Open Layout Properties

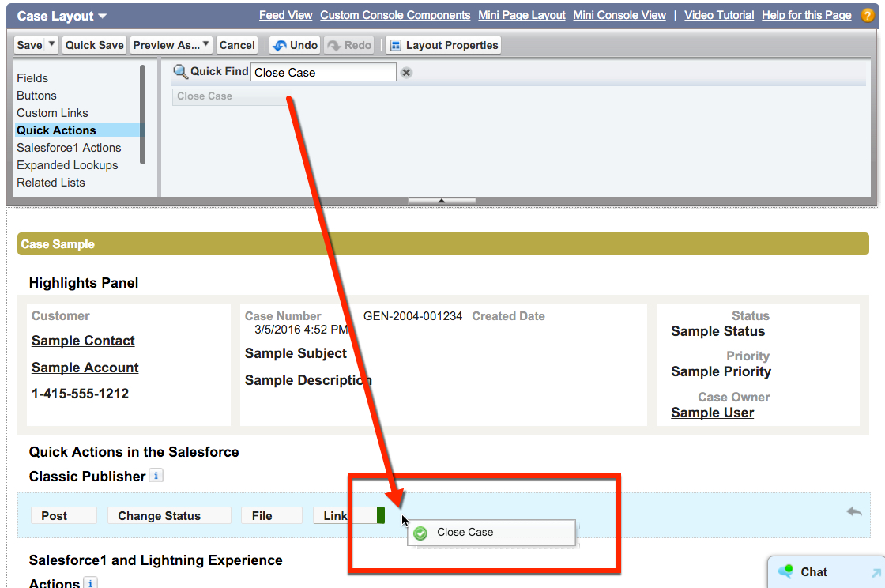pyautogui.click(x=443, y=45)
